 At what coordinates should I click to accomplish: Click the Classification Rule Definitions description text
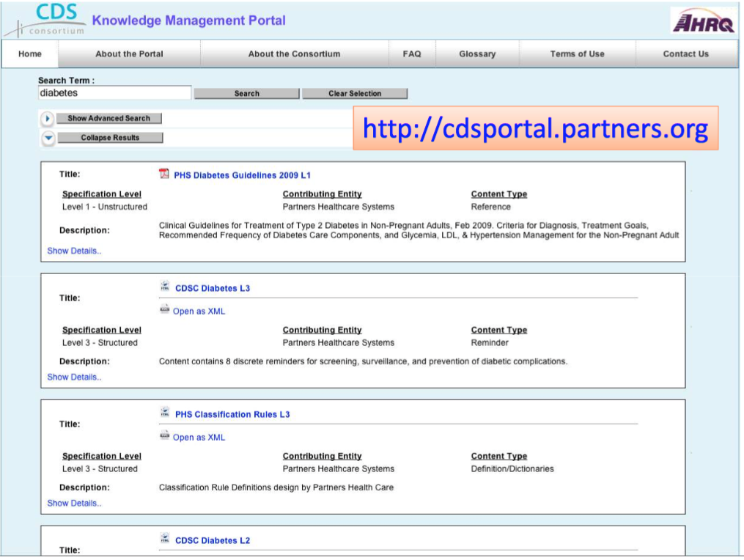(276, 487)
